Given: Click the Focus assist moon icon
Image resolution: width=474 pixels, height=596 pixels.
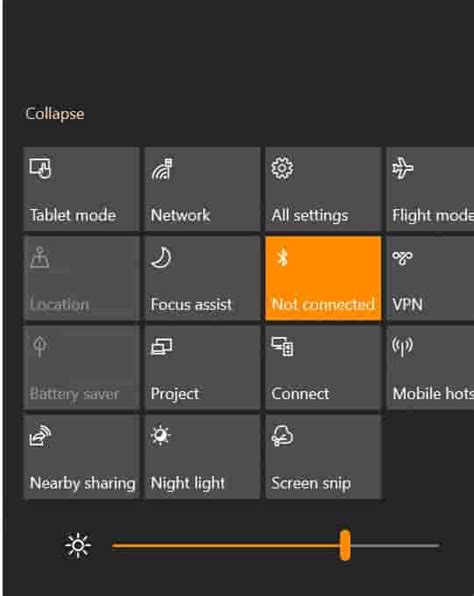Looking at the screenshot, I should pyautogui.click(x=161, y=257).
